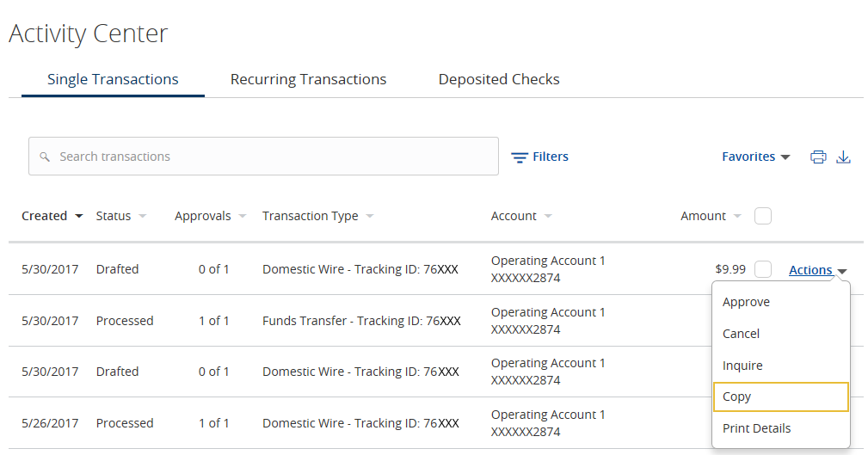Check the $9.99 transaction checkbox

click(763, 269)
